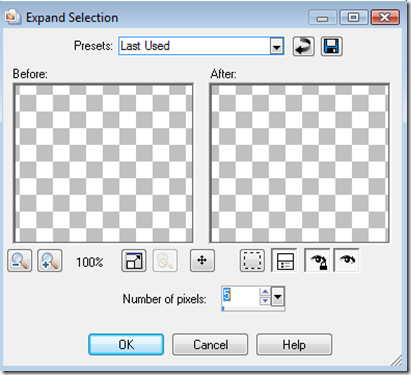Confirm with the OK button
This screenshot has width=411, height=375.
coord(126,345)
